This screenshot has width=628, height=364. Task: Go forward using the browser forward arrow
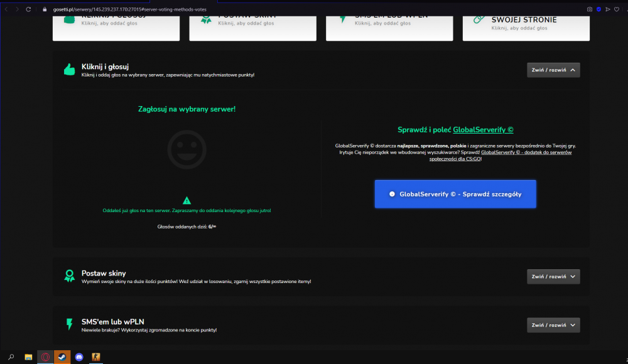[x=17, y=9]
